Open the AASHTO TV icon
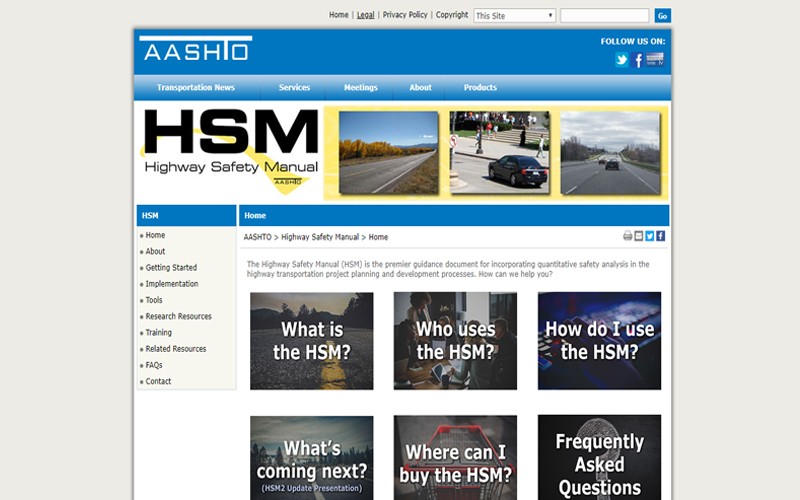The width and height of the screenshot is (800, 500). click(x=655, y=59)
